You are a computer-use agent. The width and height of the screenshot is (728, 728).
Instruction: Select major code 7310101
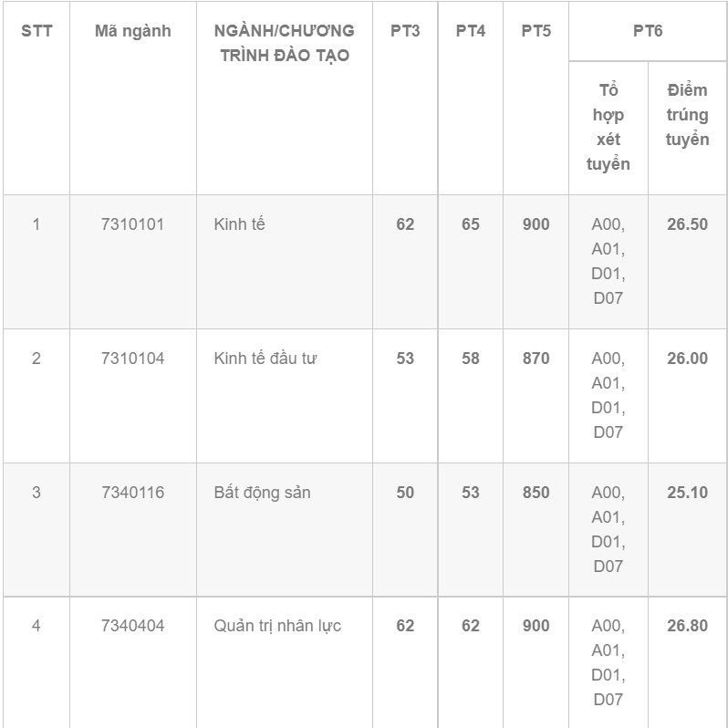pyautogui.click(x=132, y=224)
